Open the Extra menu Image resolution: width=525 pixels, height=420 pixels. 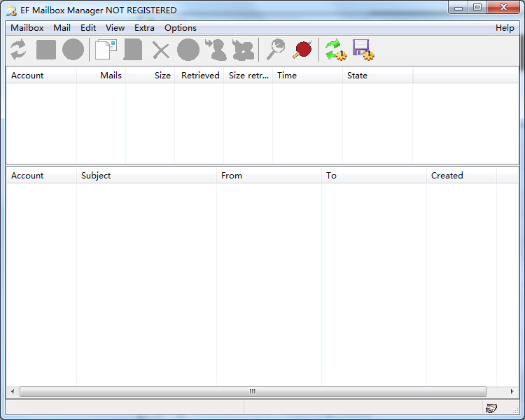[144, 28]
